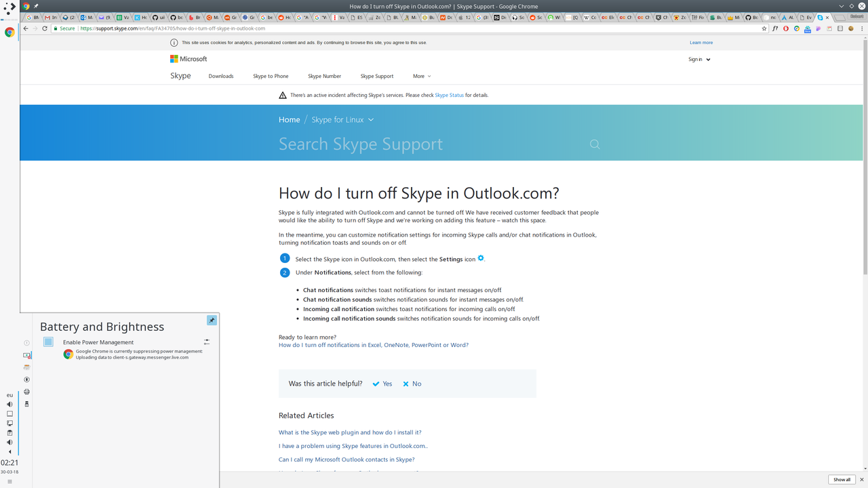Click the Home breadcrumb link

coord(289,119)
